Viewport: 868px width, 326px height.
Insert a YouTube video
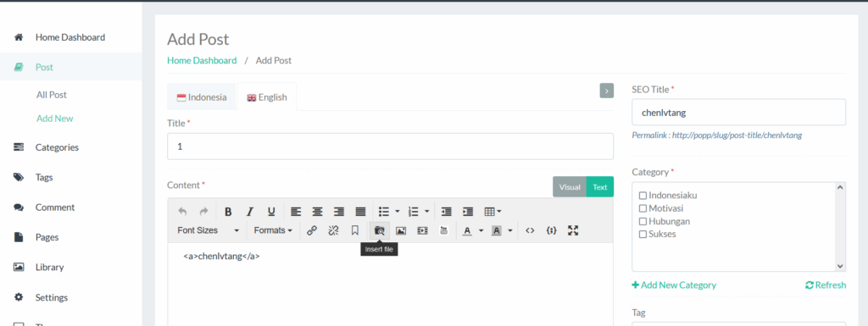444,230
